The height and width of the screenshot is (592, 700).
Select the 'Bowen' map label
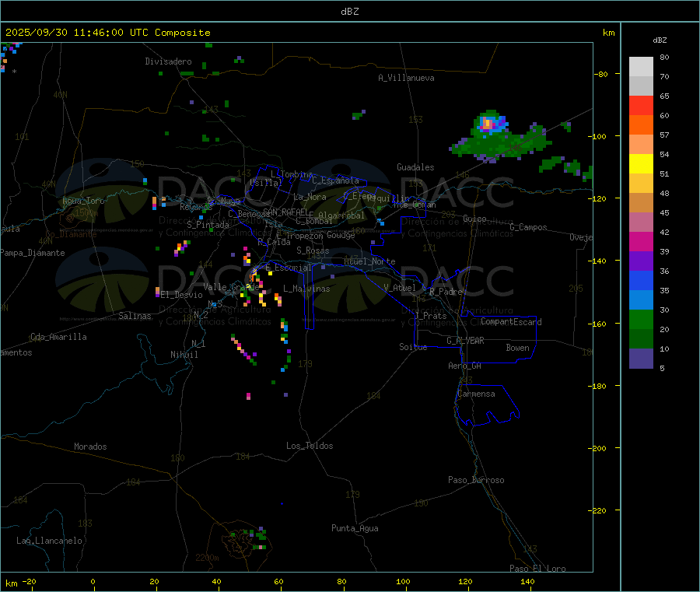(x=517, y=348)
